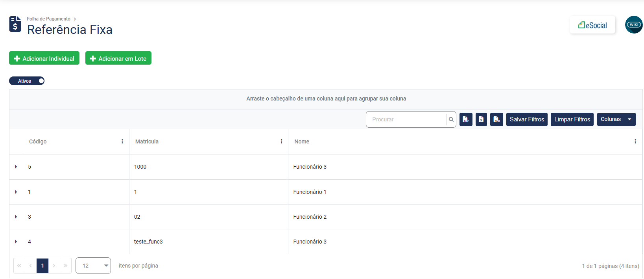Viewport: 644px width, 279px height.
Task: Open the Matricula column options menu
Action: point(281,141)
